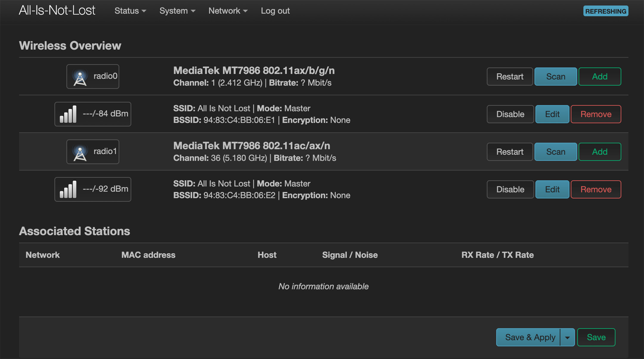The height and width of the screenshot is (359, 644).
Task: Click the All-Is-Not-Lost home link
Action: point(57,10)
